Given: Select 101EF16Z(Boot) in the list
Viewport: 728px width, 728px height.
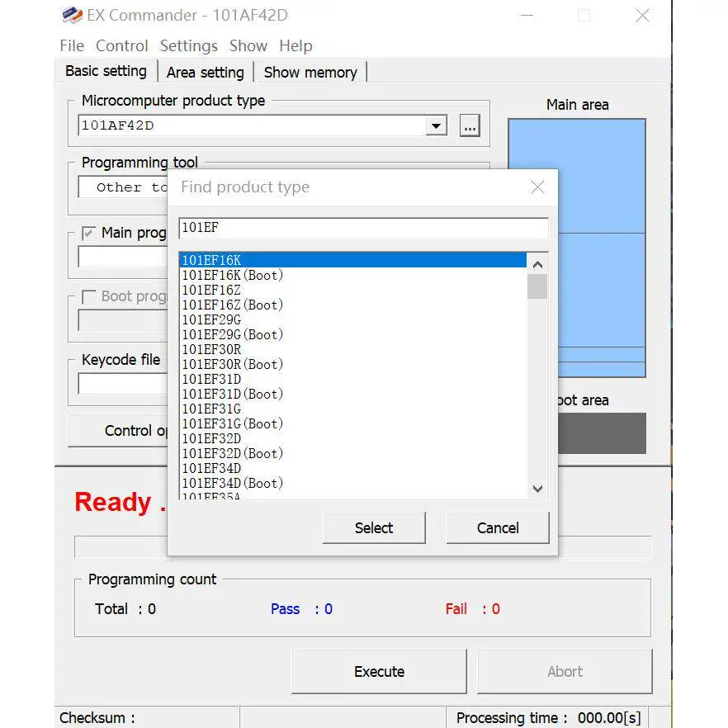Looking at the screenshot, I should 353,305.
